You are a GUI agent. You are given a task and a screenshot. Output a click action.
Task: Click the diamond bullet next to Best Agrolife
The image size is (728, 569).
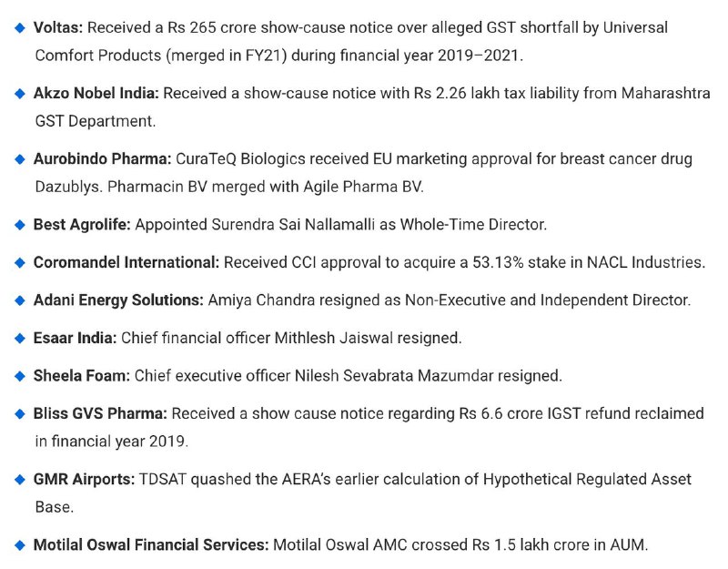coord(20,225)
